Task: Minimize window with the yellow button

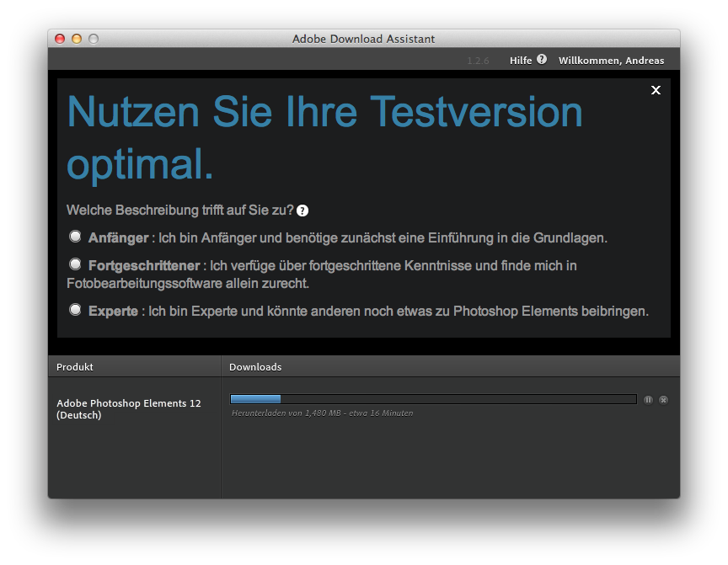Action: [77, 39]
